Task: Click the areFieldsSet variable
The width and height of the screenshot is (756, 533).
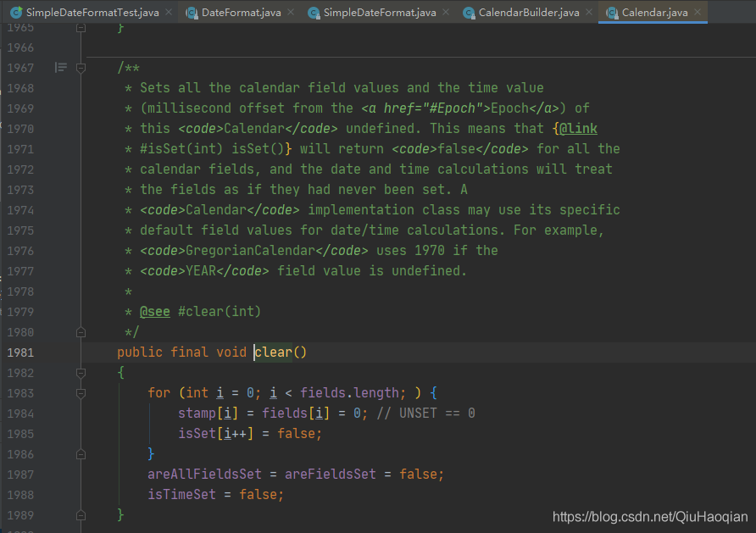Action: tap(331, 475)
